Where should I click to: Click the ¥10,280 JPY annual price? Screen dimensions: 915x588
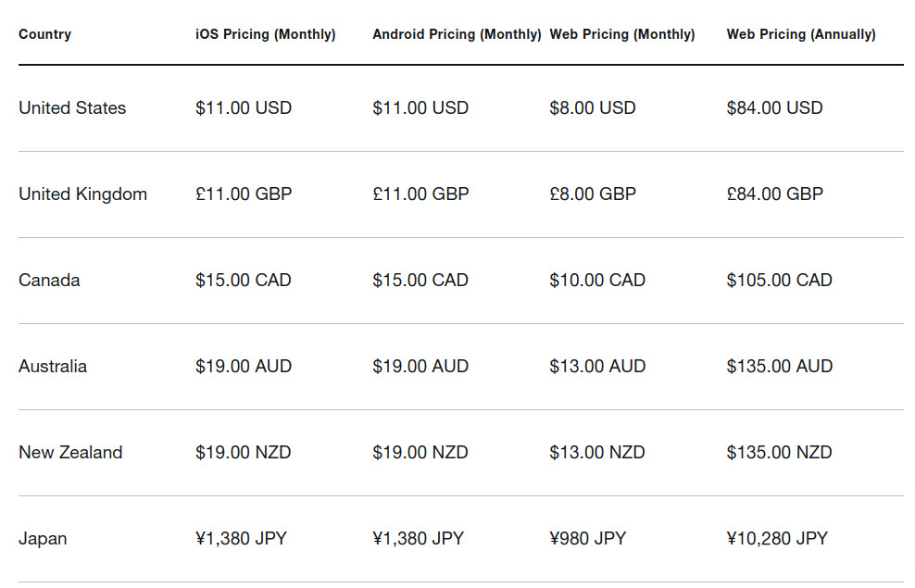point(777,539)
